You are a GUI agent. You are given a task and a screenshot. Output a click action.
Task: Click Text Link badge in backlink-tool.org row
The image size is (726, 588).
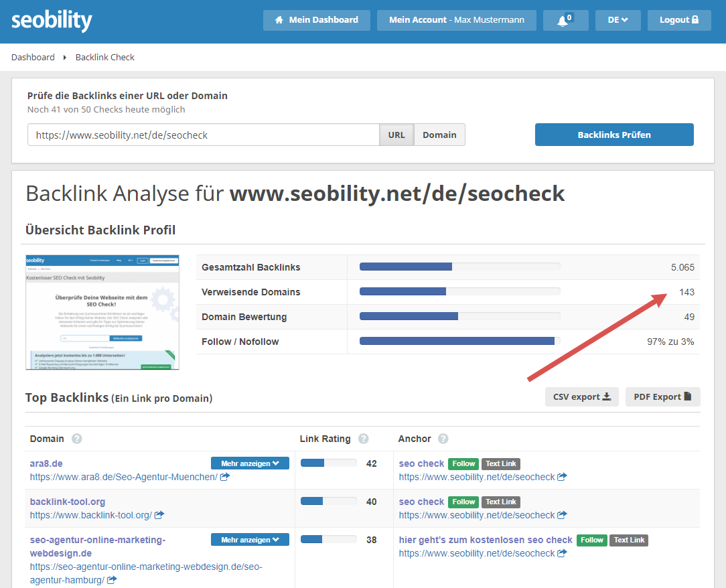[x=500, y=502]
